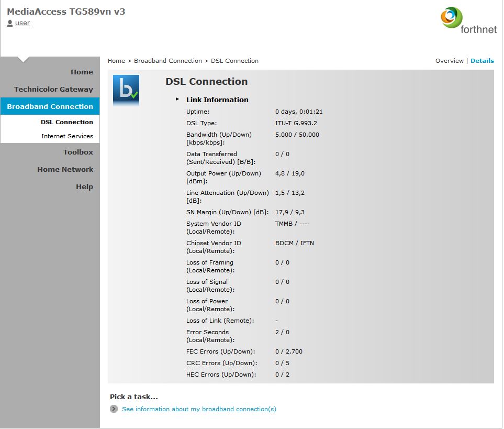
Task: Click the Uptime label
Action: click(x=198, y=112)
